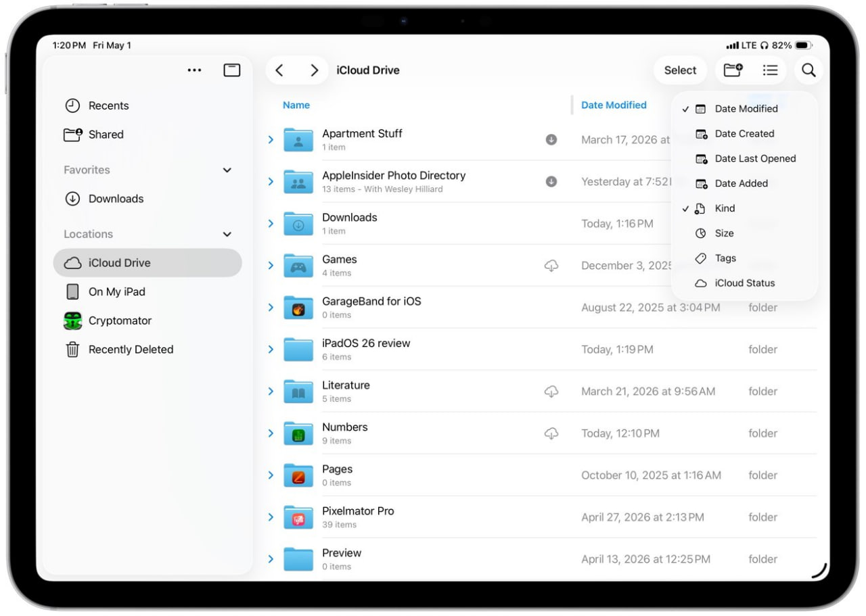Open the search magnifier icon
866x616 pixels.
tap(808, 70)
